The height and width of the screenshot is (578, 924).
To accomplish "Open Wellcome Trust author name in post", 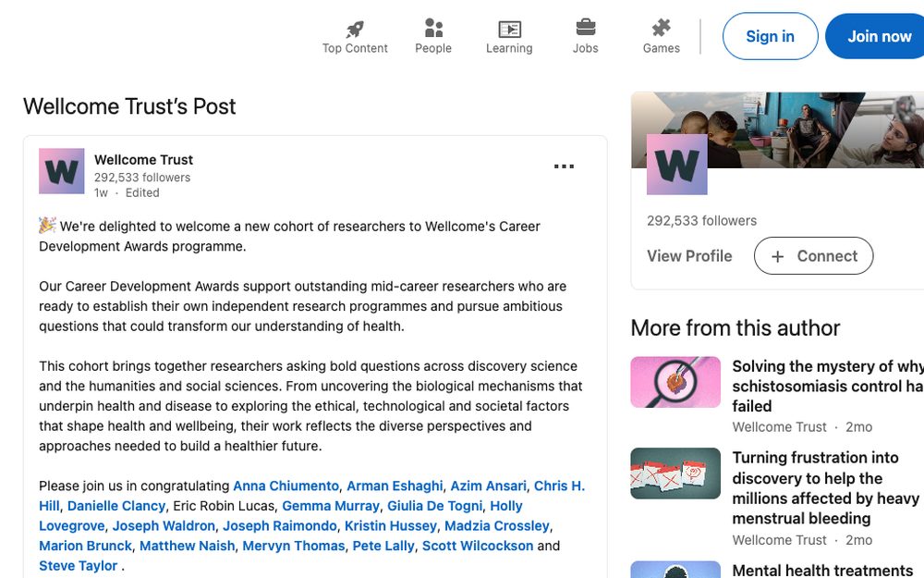I will [x=144, y=160].
